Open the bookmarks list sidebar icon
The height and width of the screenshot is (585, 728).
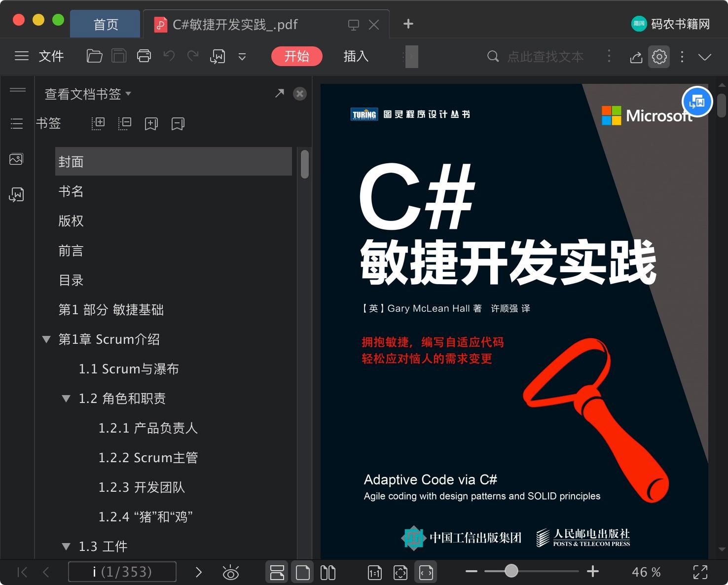point(17,123)
